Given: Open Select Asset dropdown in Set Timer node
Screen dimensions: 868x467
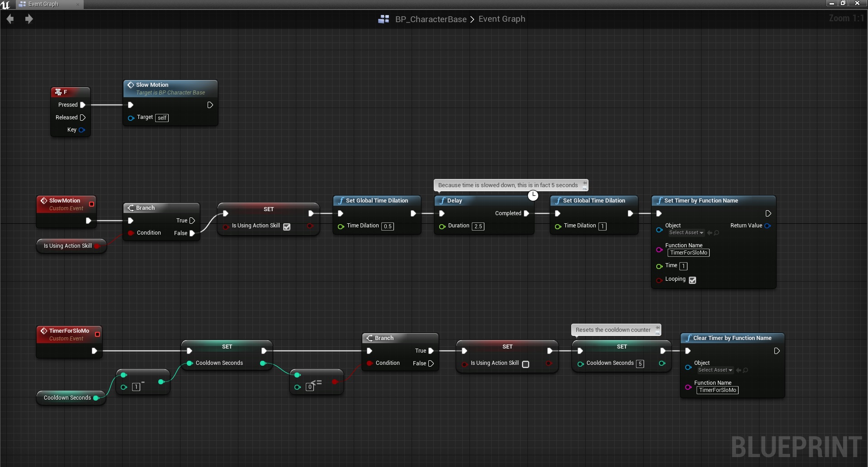Looking at the screenshot, I should click(x=686, y=233).
